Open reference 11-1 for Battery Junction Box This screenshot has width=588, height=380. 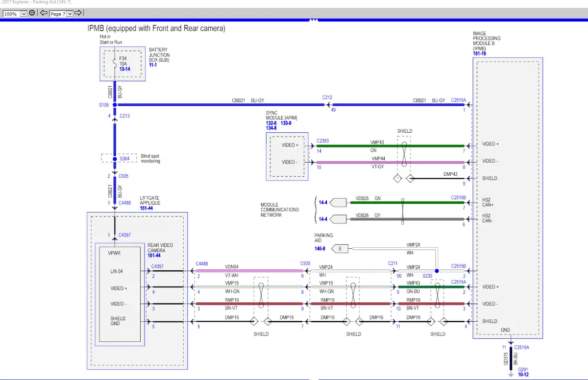(x=152, y=65)
